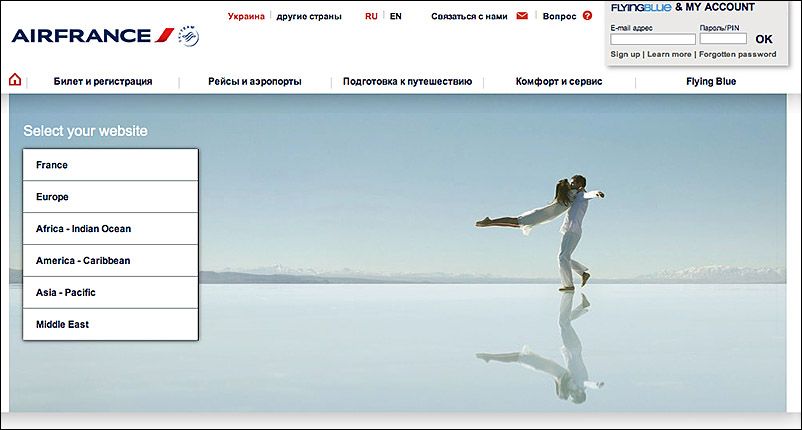This screenshot has height=430, width=802.
Task: Click the другие страны link
Action: (x=309, y=16)
